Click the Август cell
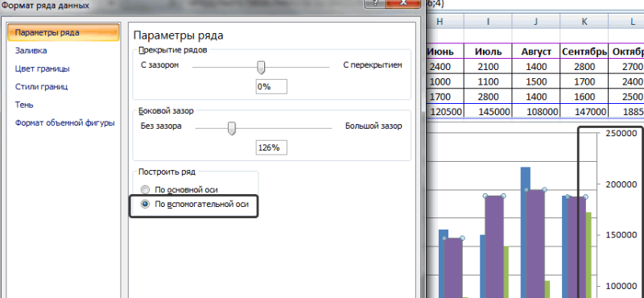Viewport: 644px width, 298px height. [535, 52]
